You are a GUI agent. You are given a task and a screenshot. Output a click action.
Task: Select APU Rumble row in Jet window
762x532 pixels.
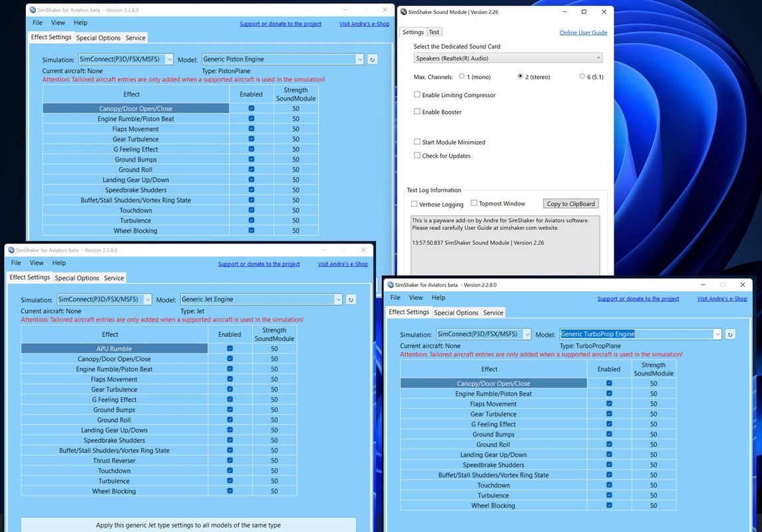[114, 348]
